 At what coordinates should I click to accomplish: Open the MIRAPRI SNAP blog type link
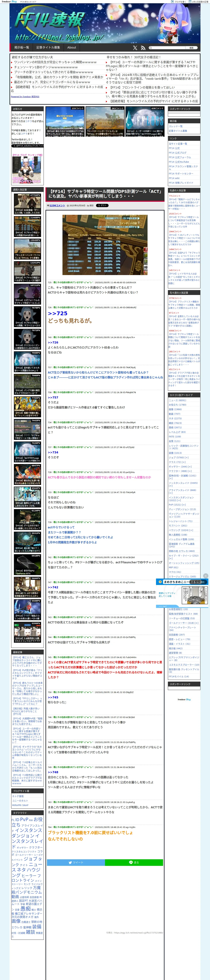pyautogui.click(x=20, y=805)
